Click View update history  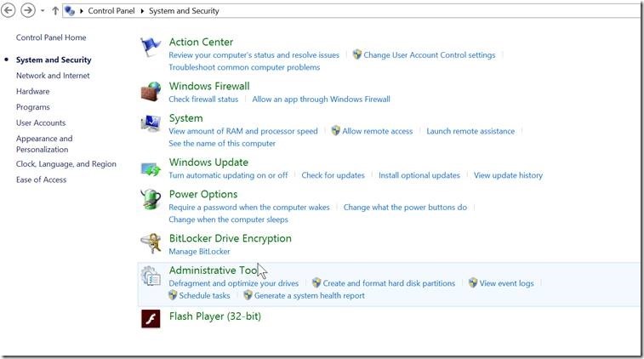[509, 175]
